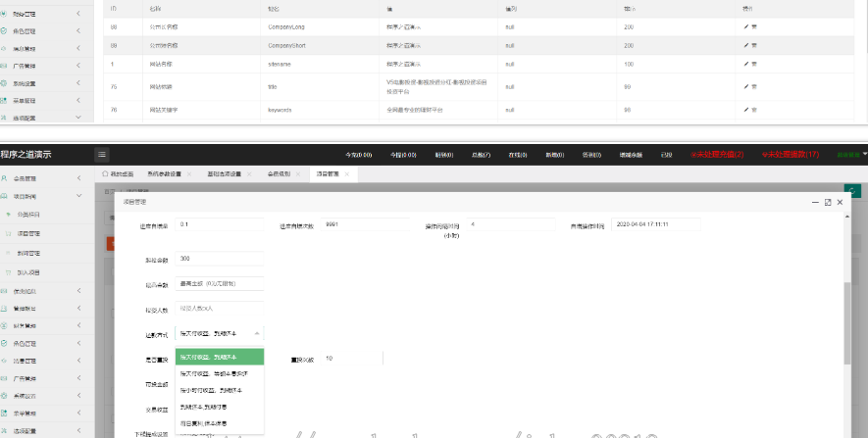This screenshot has height=438, width=868.
Task: Close the 系统参数设置 tab with its X
Action: point(188,173)
